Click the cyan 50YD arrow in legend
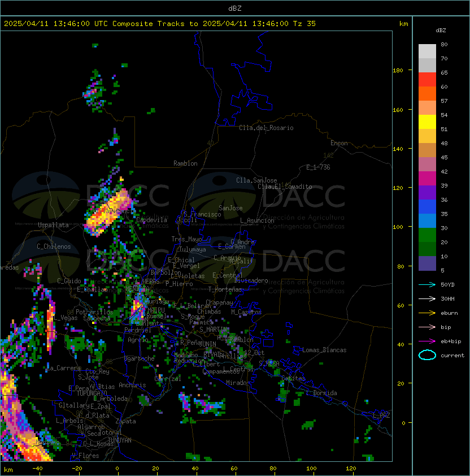 [x=427, y=284]
